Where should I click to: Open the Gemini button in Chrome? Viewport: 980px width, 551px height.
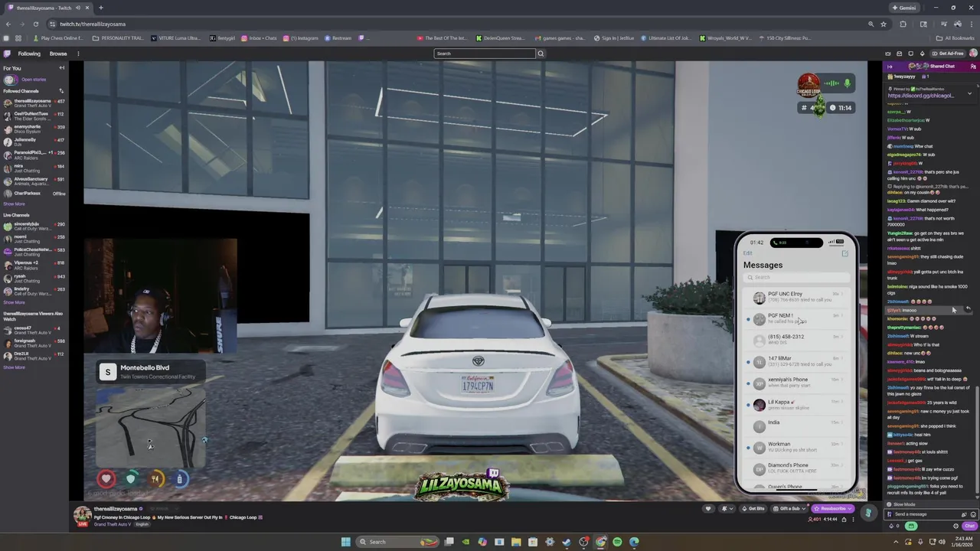click(904, 8)
